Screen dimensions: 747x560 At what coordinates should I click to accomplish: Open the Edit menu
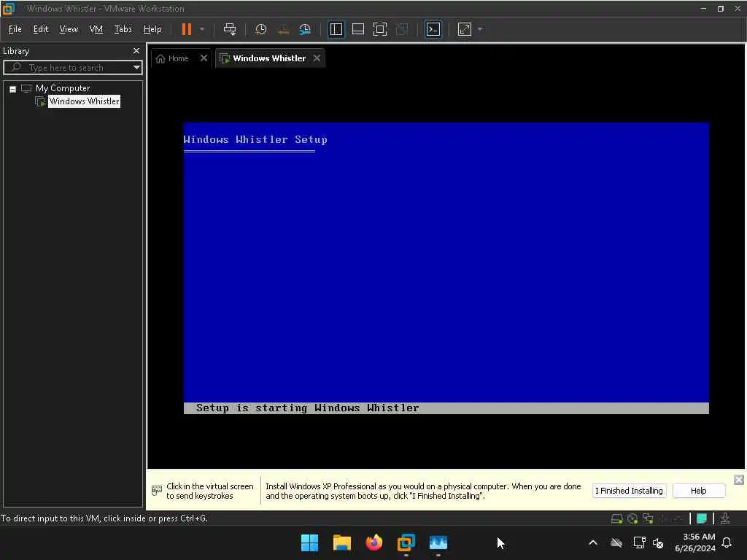click(x=41, y=29)
